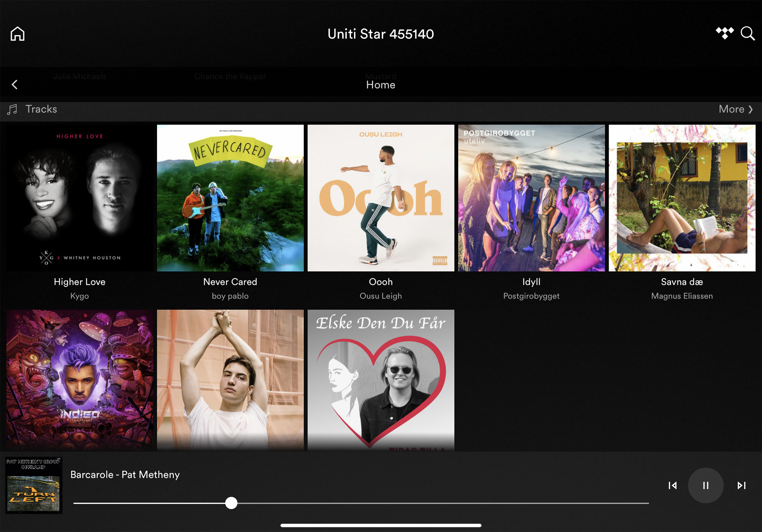Click the Tracks music note icon
The image size is (762, 532).
[12, 109]
